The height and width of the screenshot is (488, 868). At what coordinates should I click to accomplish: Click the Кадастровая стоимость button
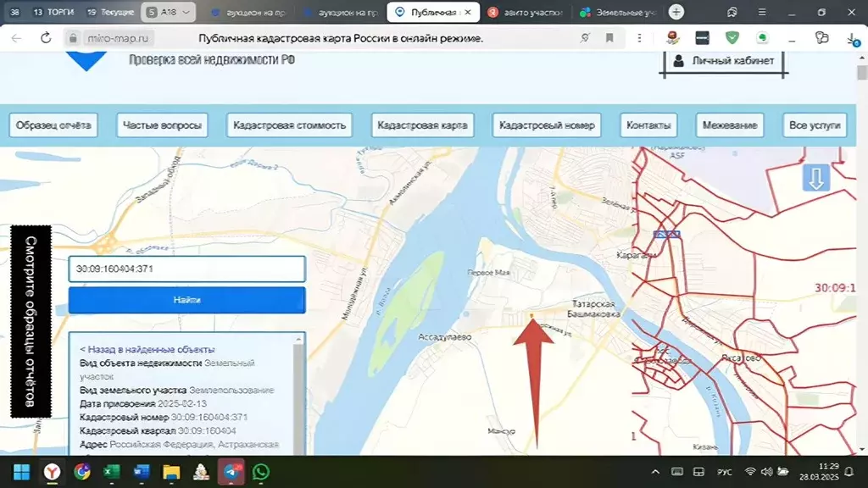(x=290, y=125)
